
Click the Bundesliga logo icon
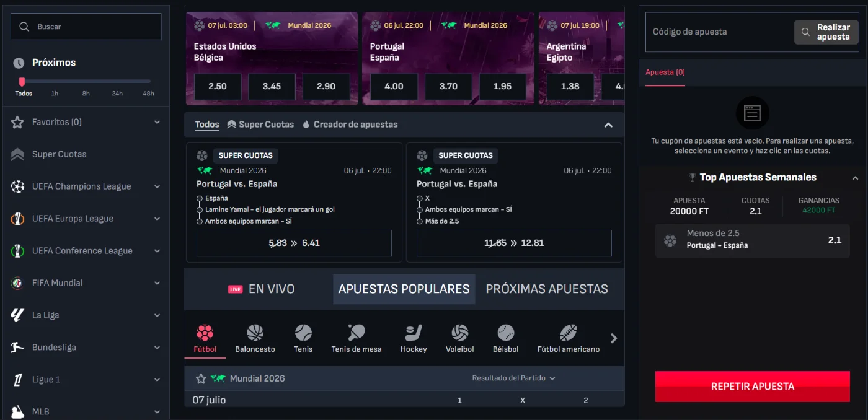(x=17, y=348)
